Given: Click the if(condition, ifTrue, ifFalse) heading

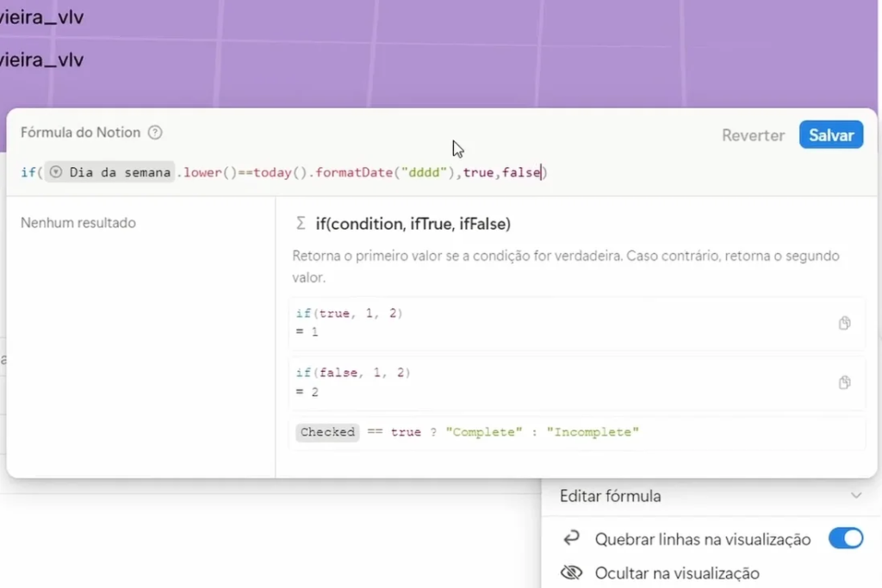Looking at the screenshot, I should click(413, 224).
